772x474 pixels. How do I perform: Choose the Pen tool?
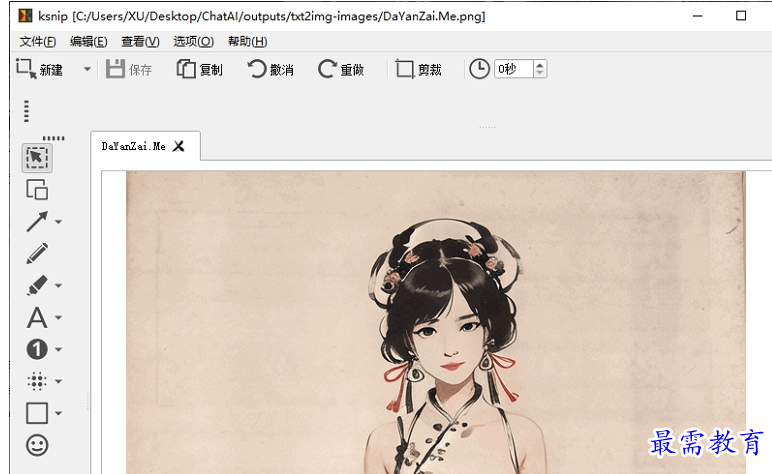point(37,253)
